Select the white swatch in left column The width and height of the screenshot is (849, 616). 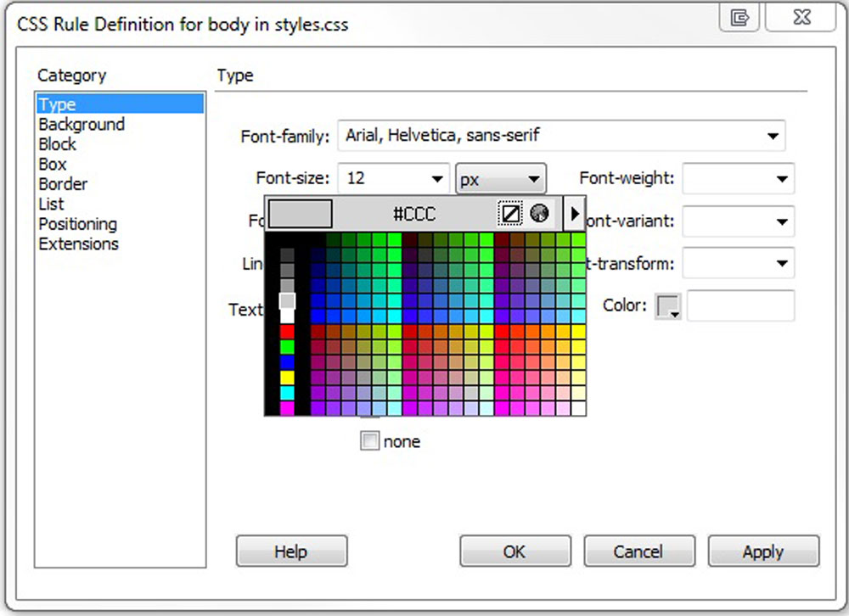pos(287,316)
